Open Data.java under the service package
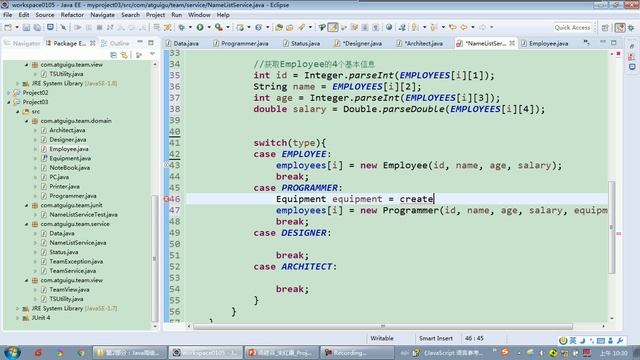Image resolution: width=640 pixels, height=360 pixels. pyautogui.click(x=62, y=233)
